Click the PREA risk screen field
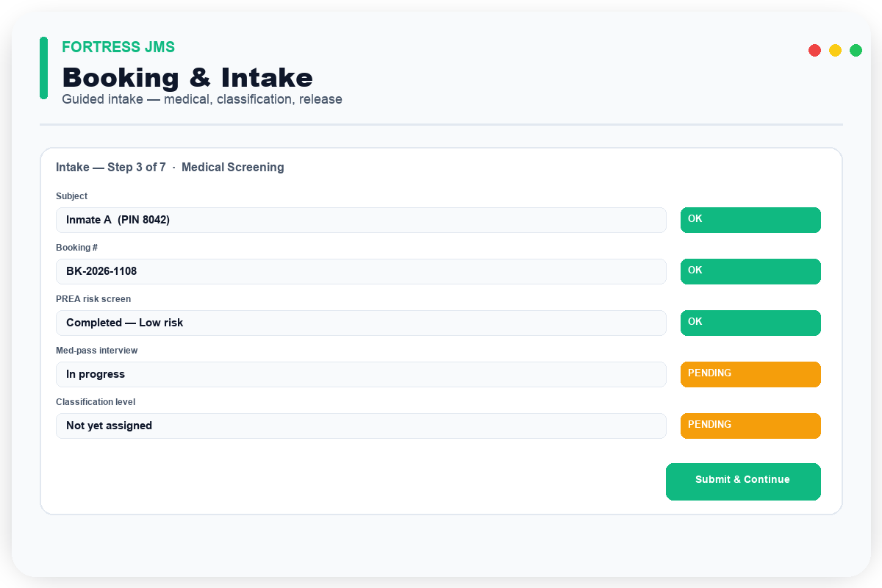This screenshot has height=588, width=882. point(361,323)
